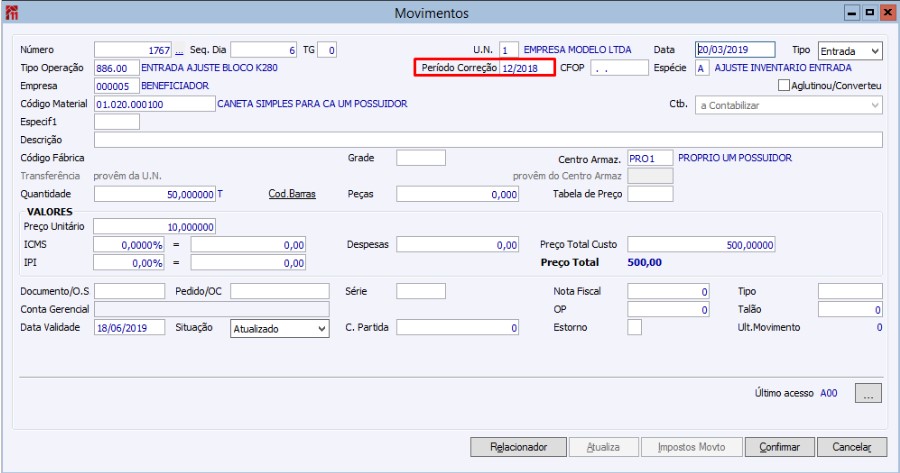Open the Tipo Entrada dropdown
This screenshot has height=473, width=900.
tap(850, 51)
